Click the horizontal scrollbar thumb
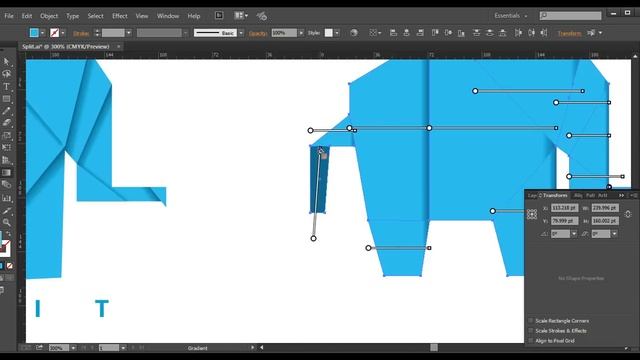Image resolution: width=640 pixels, height=360 pixels. (x=434, y=347)
